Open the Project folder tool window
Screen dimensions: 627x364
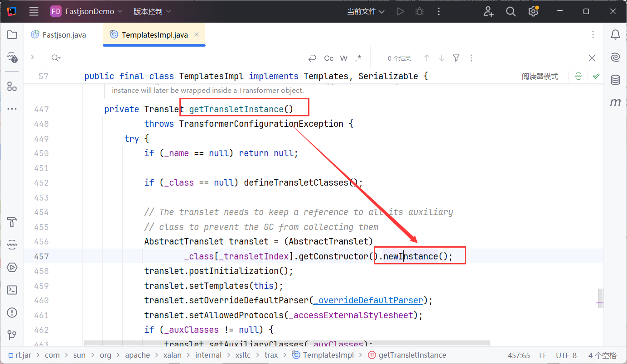pos(12,35)
